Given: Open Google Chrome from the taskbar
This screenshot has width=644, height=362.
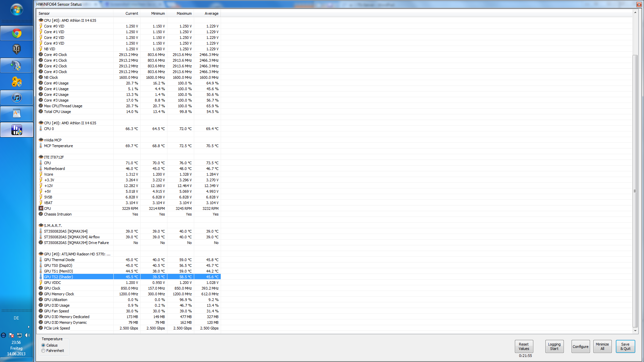Looking at the screenshot, I should [16, 34].
